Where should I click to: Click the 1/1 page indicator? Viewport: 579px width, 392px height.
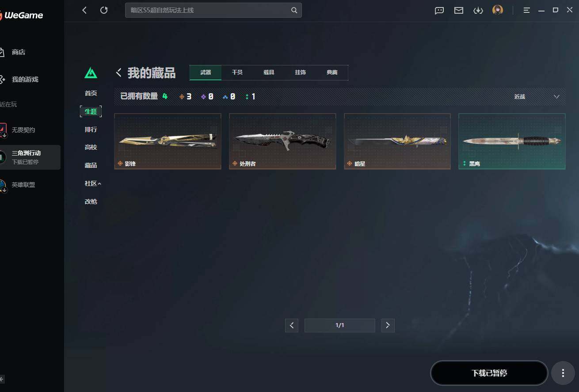[340, 325]
